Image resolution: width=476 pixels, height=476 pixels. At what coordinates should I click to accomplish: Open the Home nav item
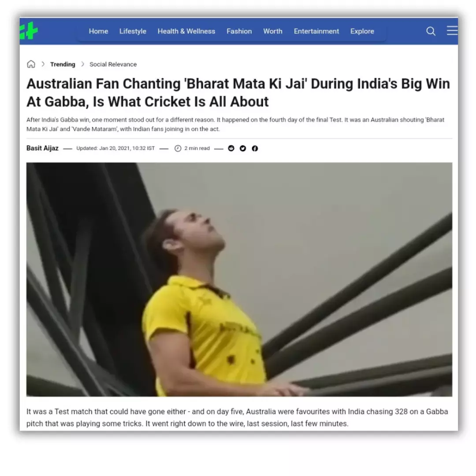[98, 31]
